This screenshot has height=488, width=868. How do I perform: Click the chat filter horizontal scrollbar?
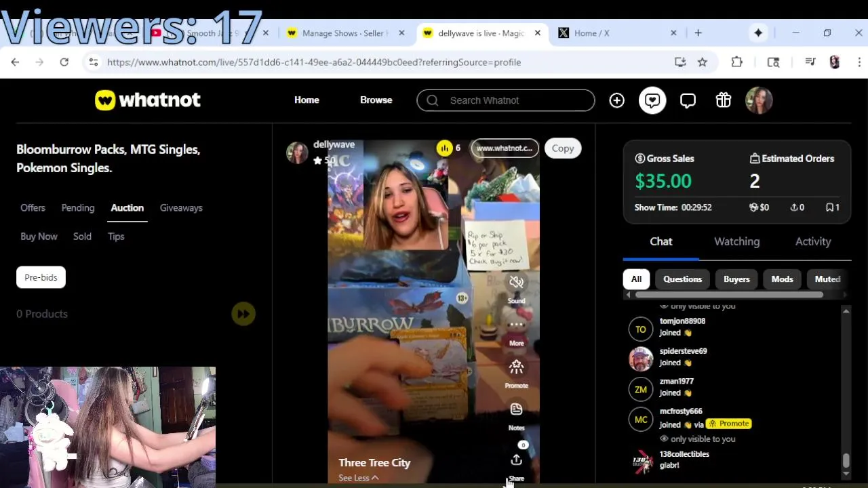(730, 295)
